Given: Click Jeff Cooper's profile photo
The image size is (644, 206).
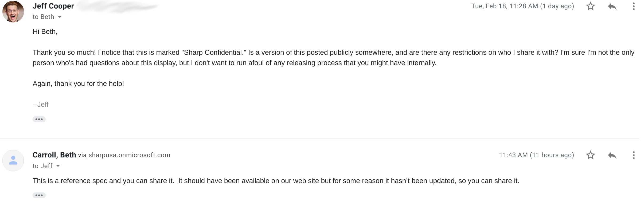Looking at the screenshot, I should click(13, 12).
